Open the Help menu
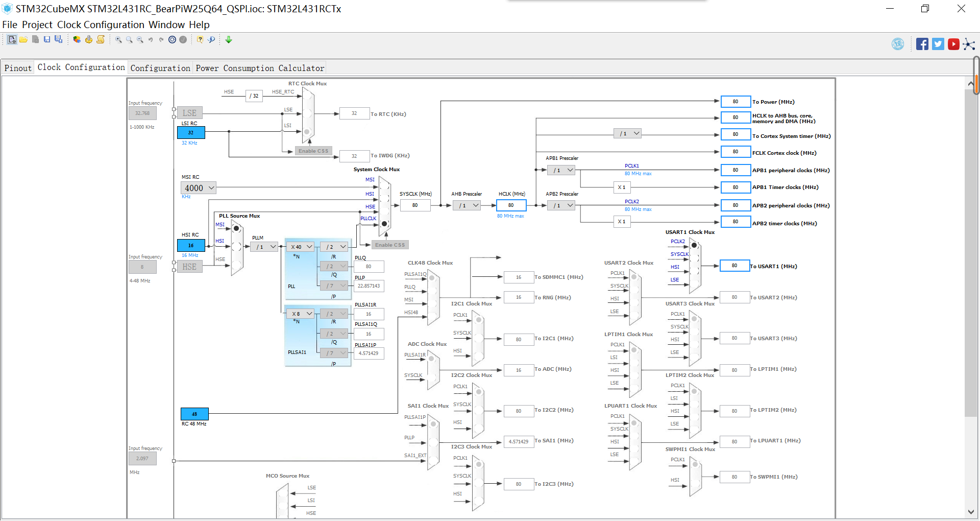The width and height of the screenshot is (980, 521). coord(199,25)
